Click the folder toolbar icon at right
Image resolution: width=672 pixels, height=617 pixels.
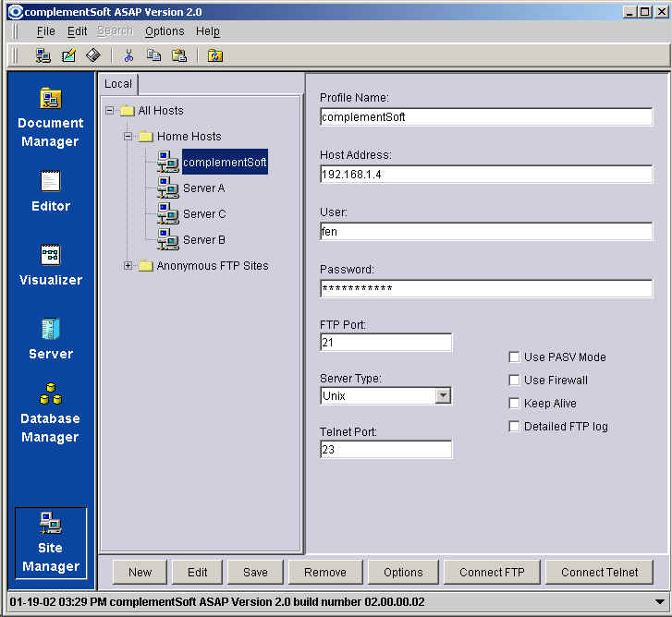tap(215, 55)
